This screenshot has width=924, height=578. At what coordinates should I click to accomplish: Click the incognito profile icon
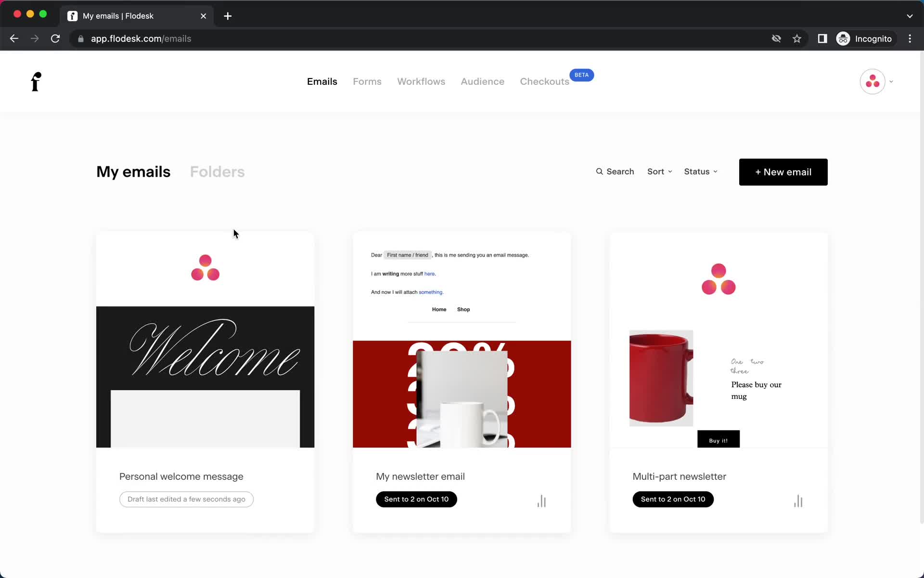pyautogui.click(x=843, y=39)
